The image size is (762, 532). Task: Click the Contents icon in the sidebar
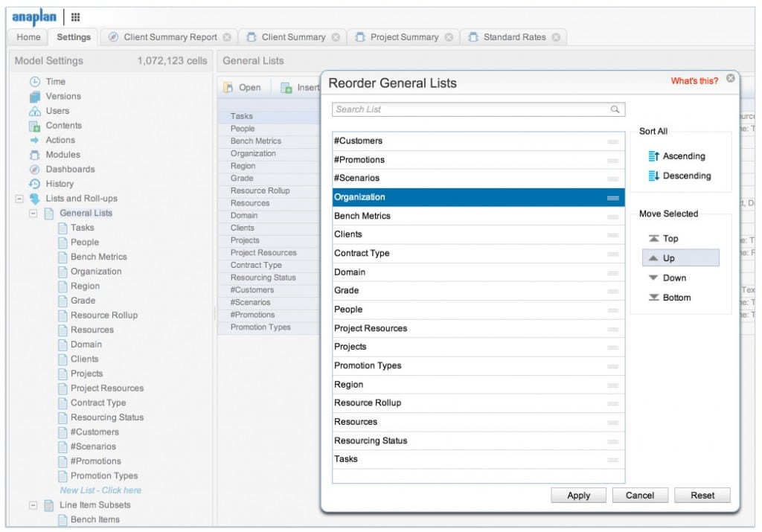tap(34, 126)
